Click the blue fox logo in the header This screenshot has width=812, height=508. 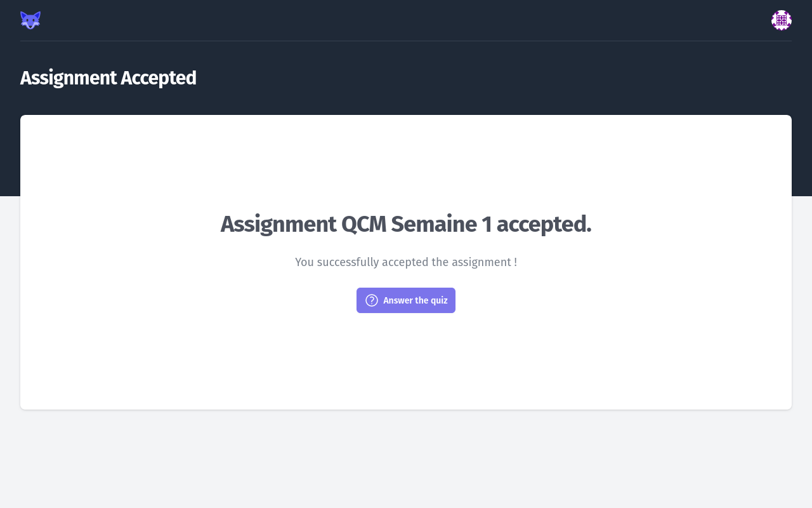pos(29,20)
